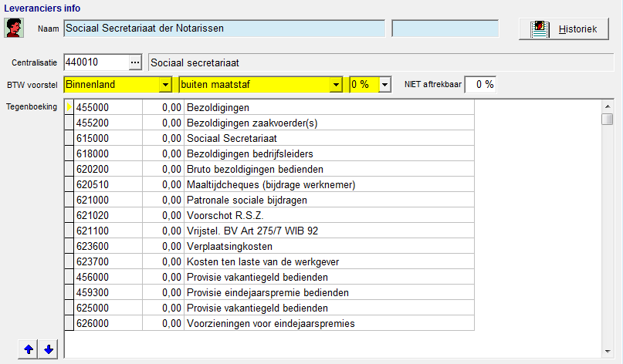Viewport: 623px width, 364px height.
Task: Open the 0 % BTW rate dropdown
Action: click(384, 85)
